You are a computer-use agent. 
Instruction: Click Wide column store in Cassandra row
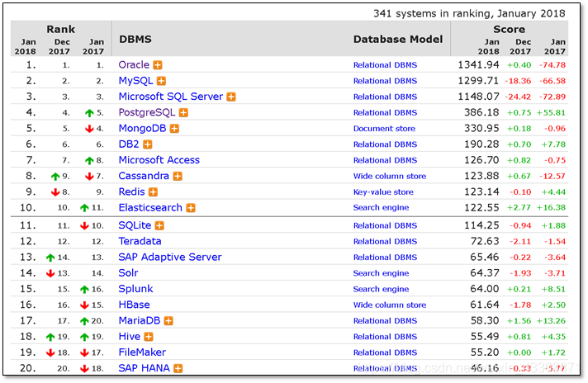pyautogui.click(x=390, y=176)
